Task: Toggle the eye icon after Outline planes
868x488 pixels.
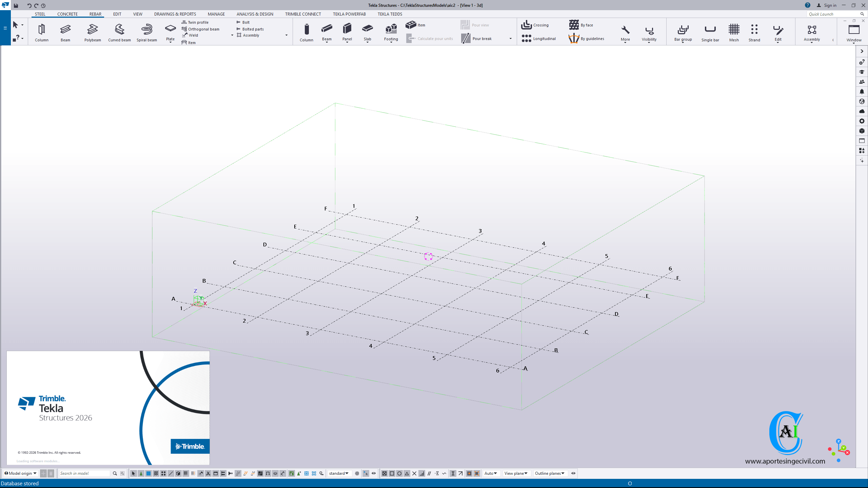Action: [573, 473]
